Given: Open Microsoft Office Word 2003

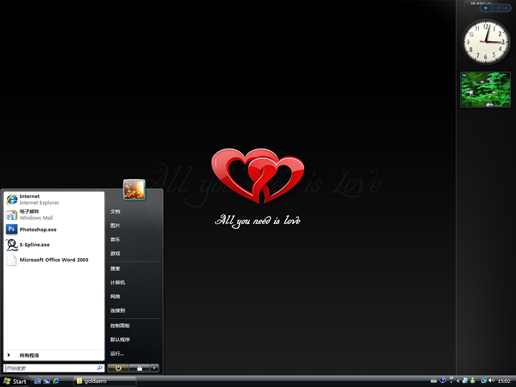Looking at the screenshot, I should (54, 260).
